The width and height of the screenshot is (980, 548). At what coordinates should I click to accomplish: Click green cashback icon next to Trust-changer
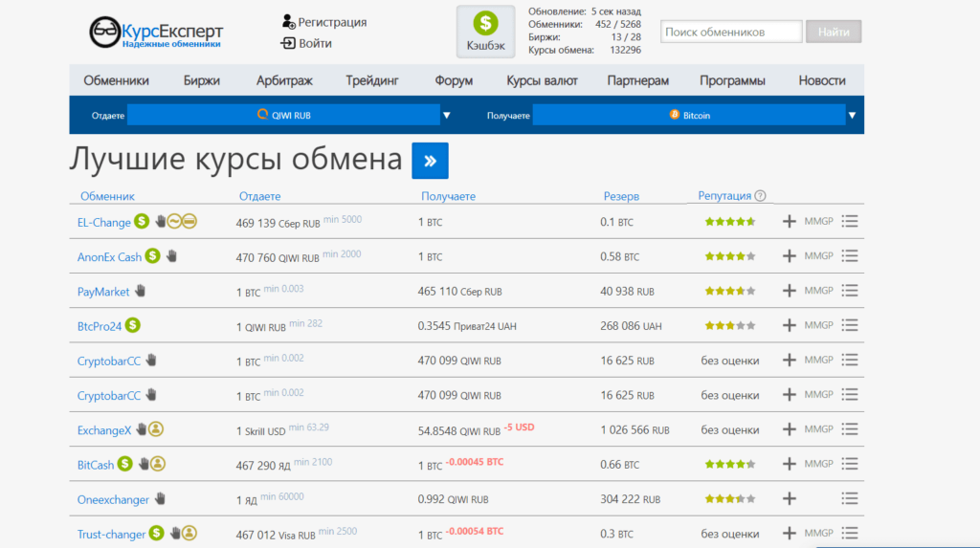coord(156,533)
